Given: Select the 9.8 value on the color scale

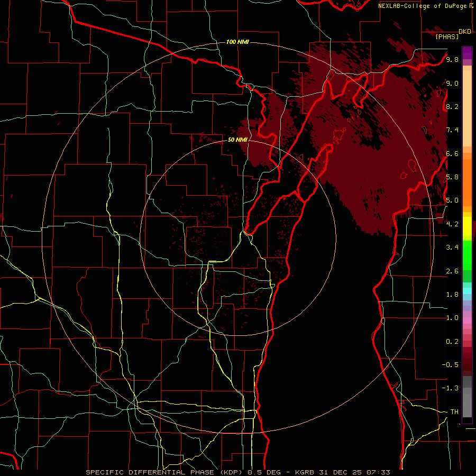Looking at the screenshot, I should click(x=452, y=59).
